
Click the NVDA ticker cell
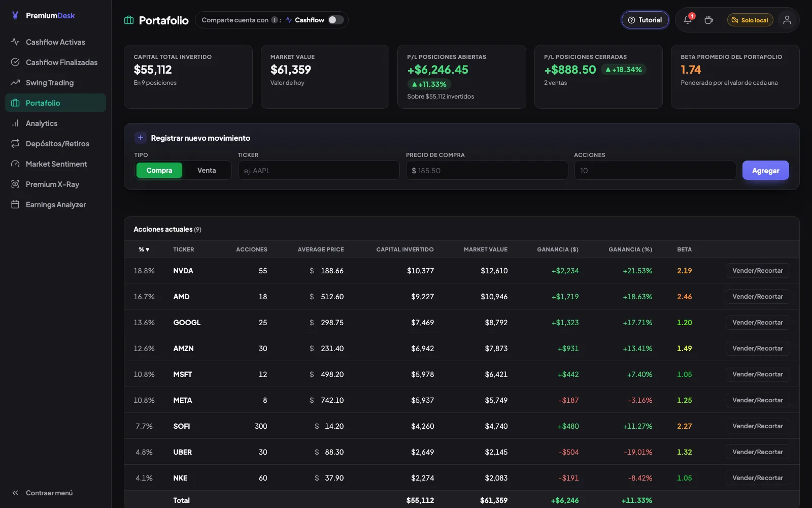coord(183,271)
